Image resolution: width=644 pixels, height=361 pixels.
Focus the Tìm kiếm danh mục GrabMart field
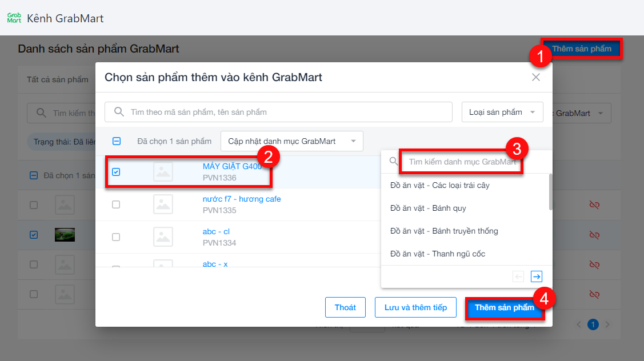(x=462, y=162)
